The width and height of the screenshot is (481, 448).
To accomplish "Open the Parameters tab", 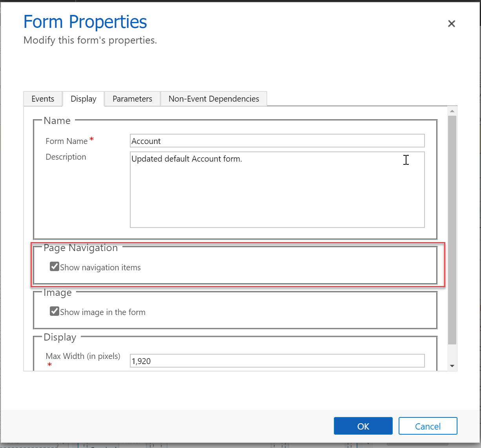I will [132, 98].
